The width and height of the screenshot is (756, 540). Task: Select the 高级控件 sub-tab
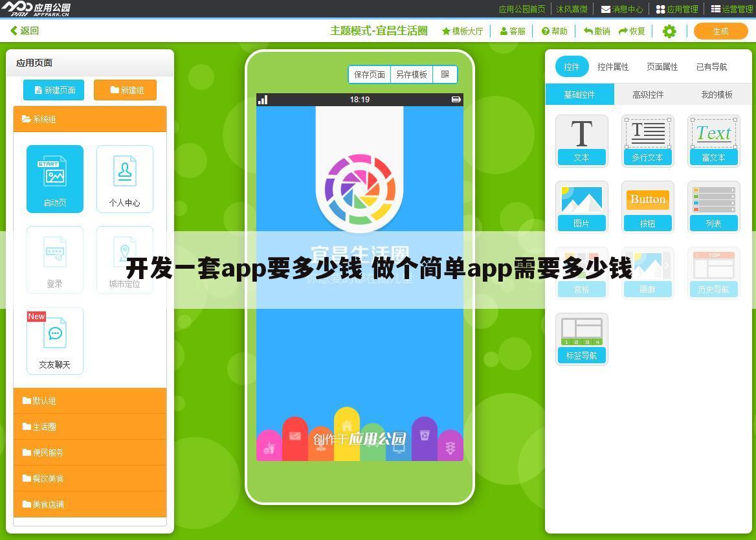(648, 95)
